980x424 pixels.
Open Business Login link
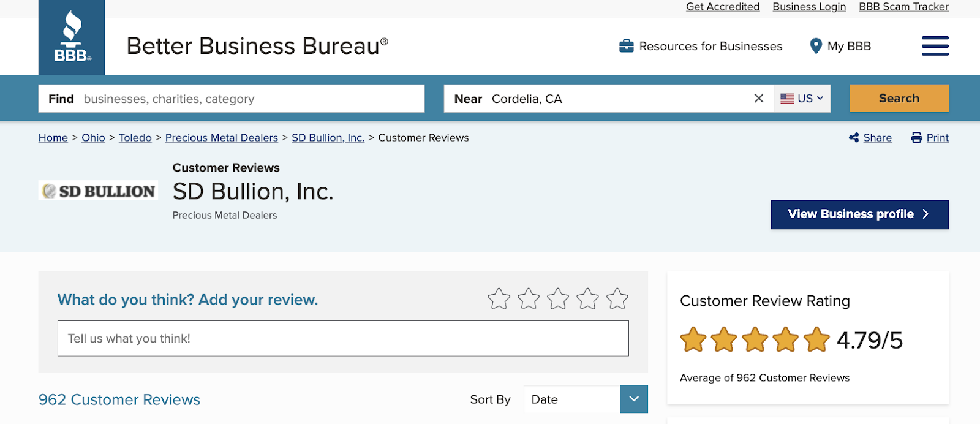coord(809,7)
